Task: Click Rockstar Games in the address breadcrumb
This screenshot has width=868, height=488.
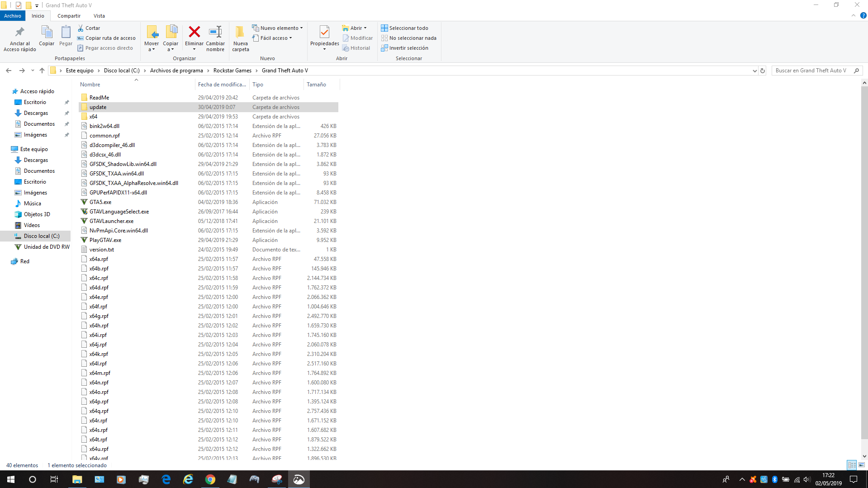Action: pyautogui.click(x=232, y=71)
